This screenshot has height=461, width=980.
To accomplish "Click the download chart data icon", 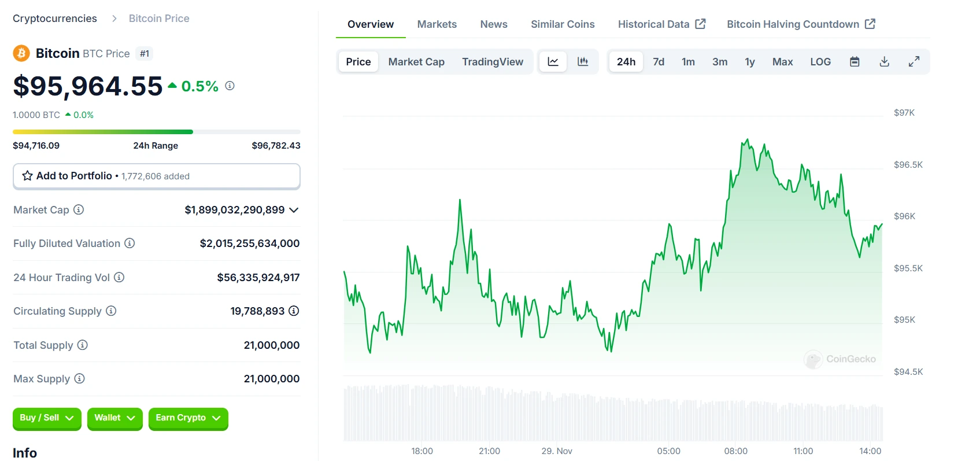I will 884,61.
